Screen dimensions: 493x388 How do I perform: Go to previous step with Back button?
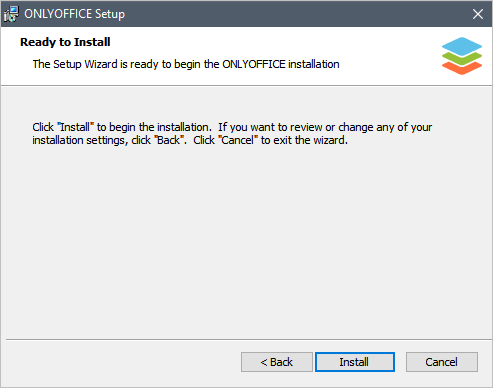click(277, 362)
